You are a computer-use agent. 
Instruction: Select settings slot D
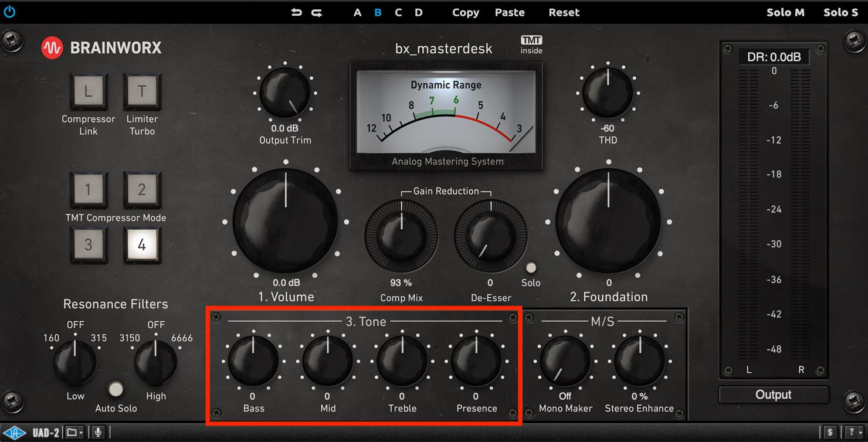click(418, 12)
